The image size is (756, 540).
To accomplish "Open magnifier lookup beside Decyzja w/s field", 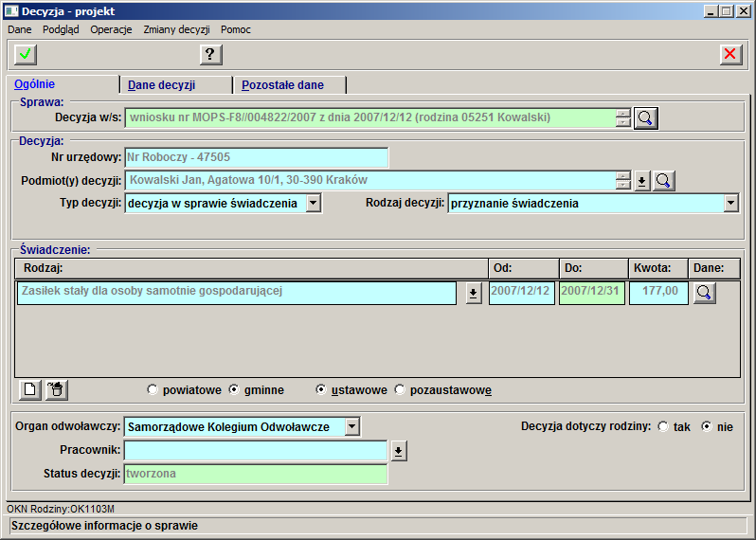I will 645,118.
